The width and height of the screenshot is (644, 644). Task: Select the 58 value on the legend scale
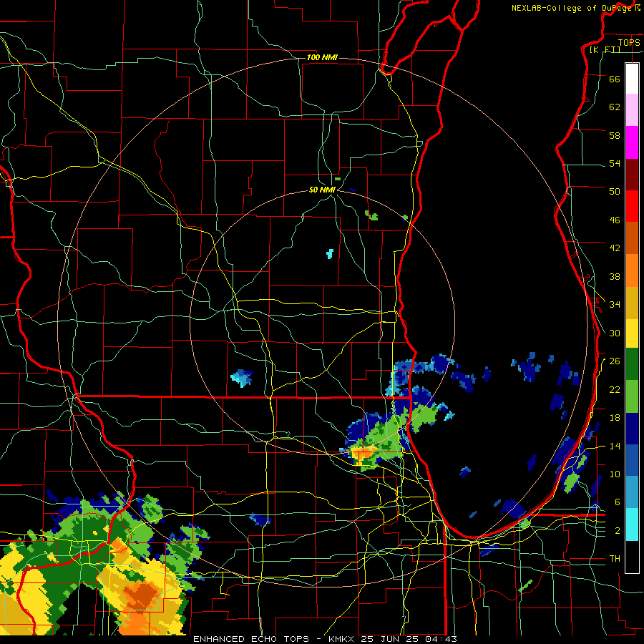[615, 135]
